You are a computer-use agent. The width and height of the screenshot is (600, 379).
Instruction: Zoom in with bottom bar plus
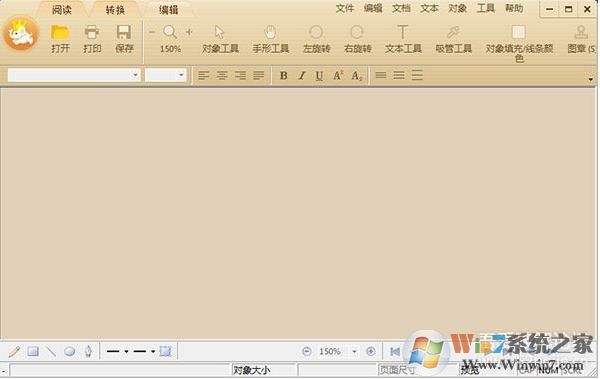pyautogui.click(x=370, y=351)
